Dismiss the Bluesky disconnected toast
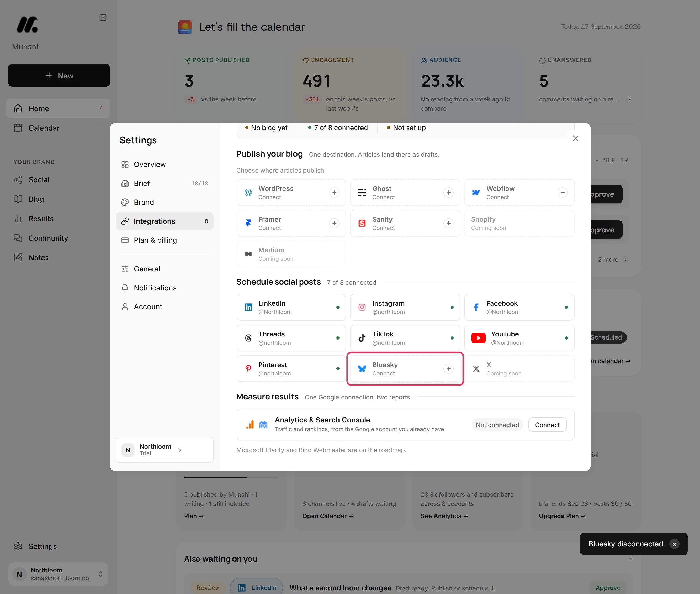Screen dimensions: 700x594 click(674, 544)
